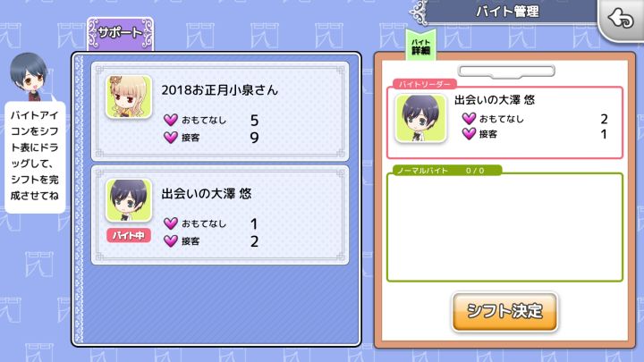Click the 接客 heart icon in leader panel

click(469, 133)
